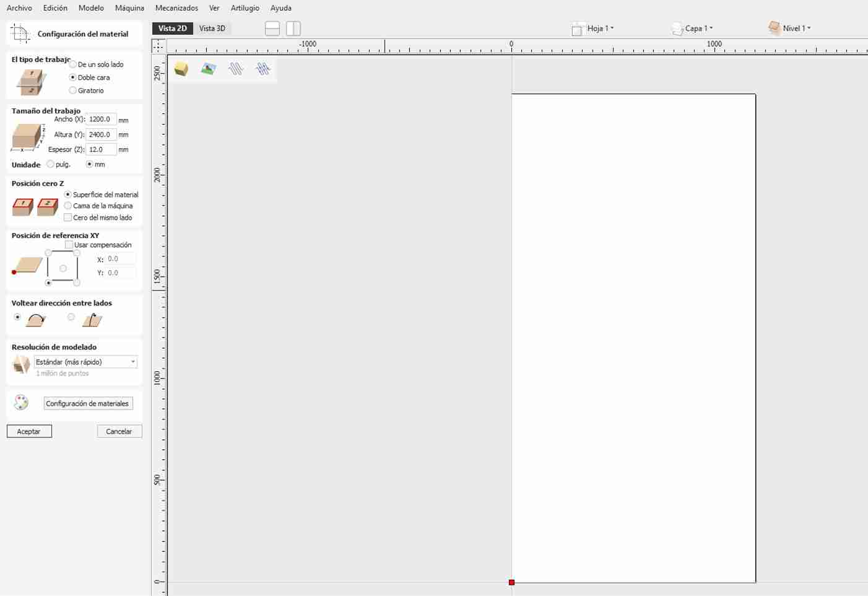
Task: Click the Capa 1 layer icon
Action: [x=677, y=28]
